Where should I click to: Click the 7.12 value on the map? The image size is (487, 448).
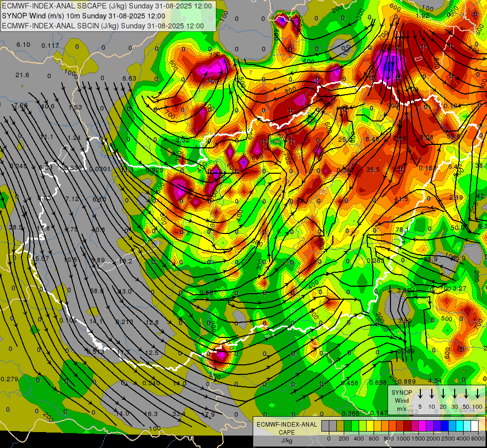coord(72,199)
